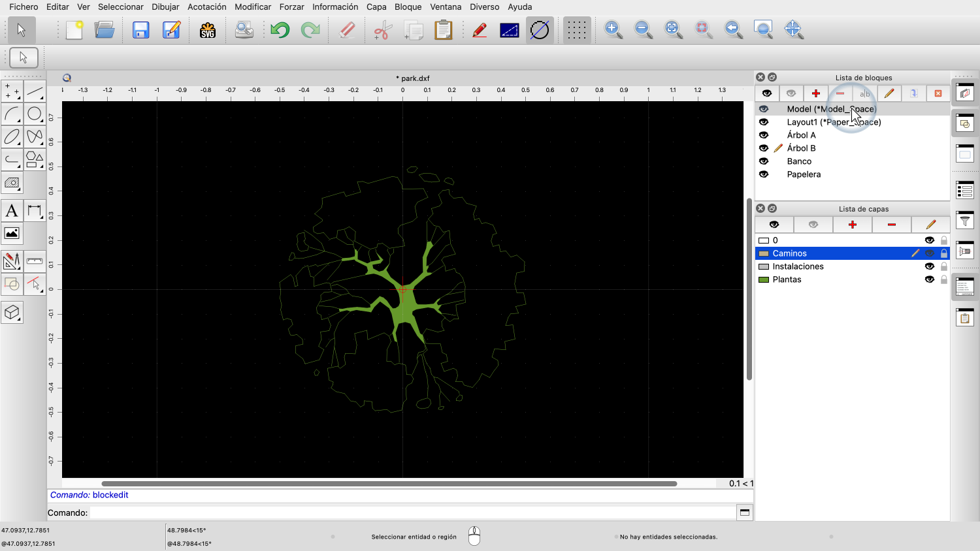Expand the Circle tools flyout
The height and width of the screenshot is (551, 980).
[35, 114]
